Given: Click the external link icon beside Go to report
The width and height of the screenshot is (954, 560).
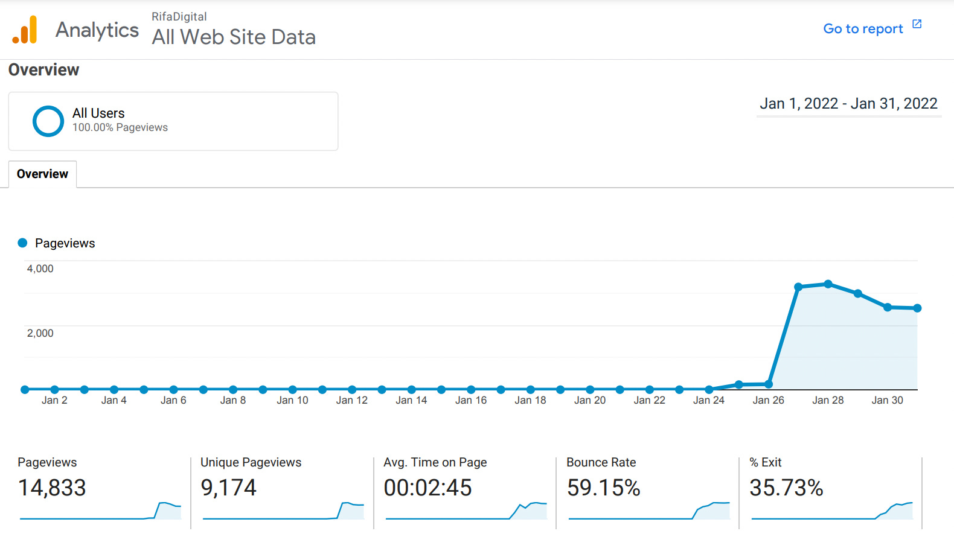Looking at the screenshot, I should pyautogui.click(x=917, y=24).
